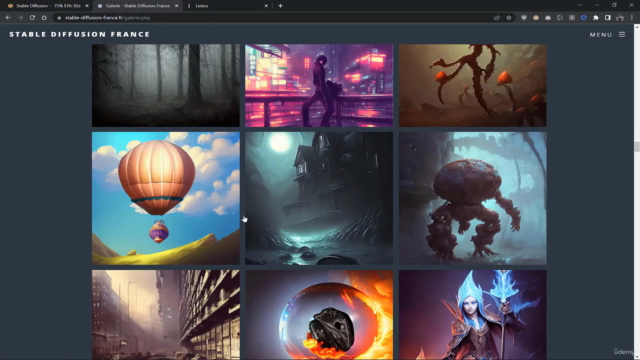
Task: Share this page via share icon
Action: (497, 18)
